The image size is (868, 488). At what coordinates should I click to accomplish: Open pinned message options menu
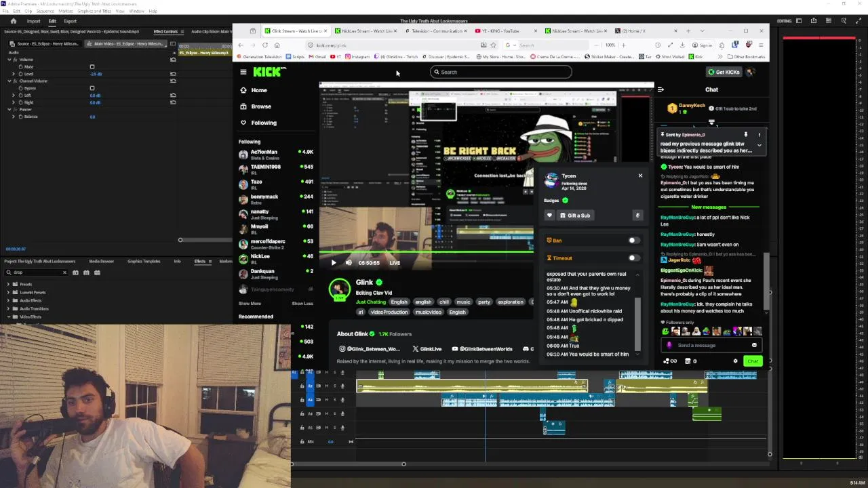(x=759, y=135)
